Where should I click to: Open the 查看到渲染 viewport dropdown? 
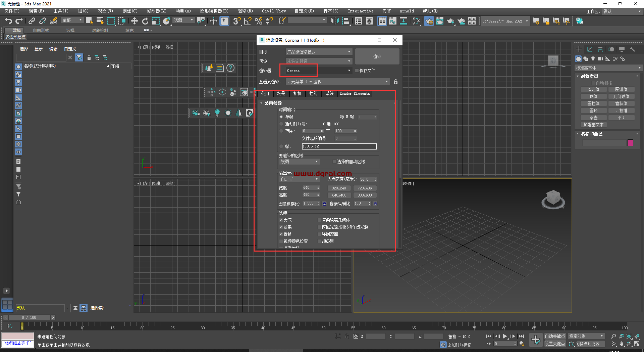[337, 82]
